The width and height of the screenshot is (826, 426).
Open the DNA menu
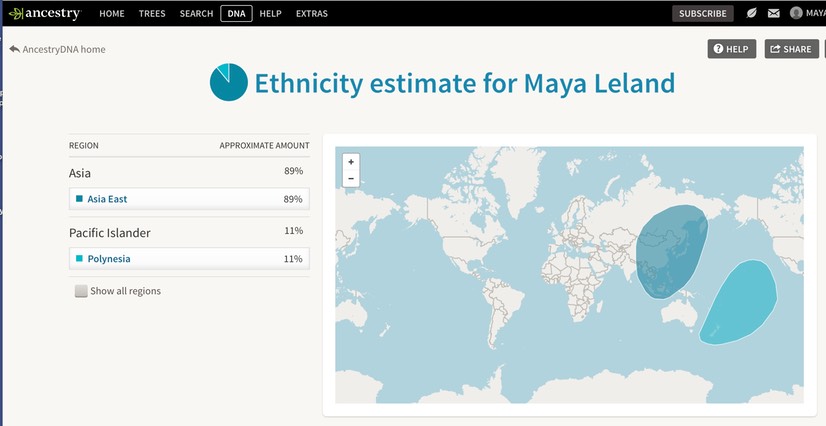tap(237, 14)
